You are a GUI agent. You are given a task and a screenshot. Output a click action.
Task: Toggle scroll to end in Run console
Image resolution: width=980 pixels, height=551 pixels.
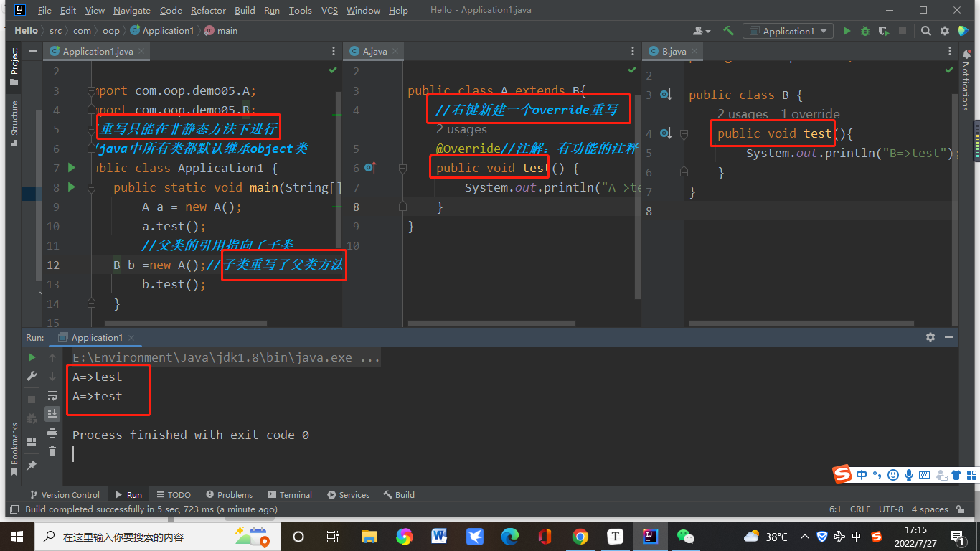tap(52, 414)
